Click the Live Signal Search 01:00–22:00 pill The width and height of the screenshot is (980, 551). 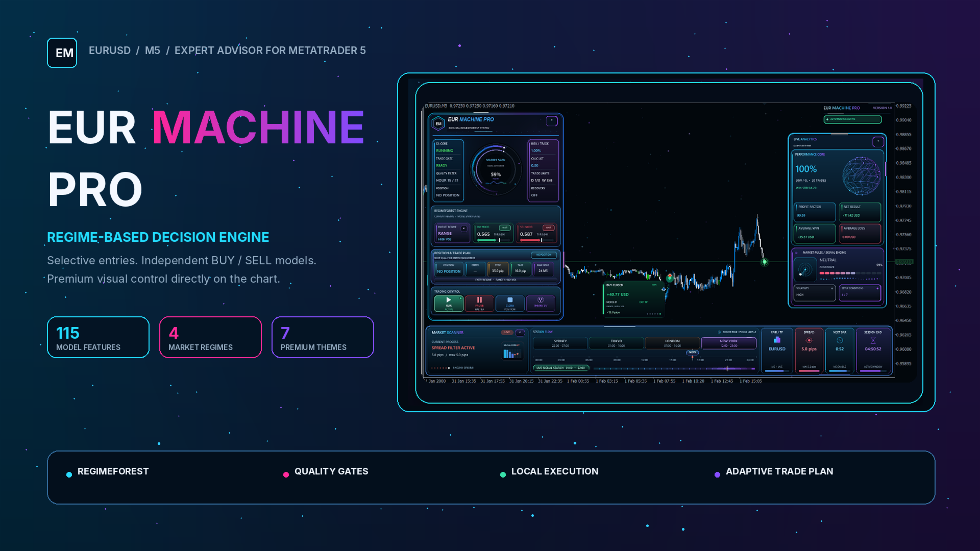pos(561,368)
